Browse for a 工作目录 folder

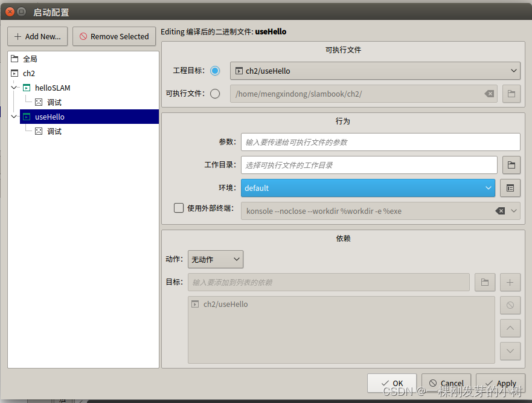pyautogui.click(x=511, y=165)
